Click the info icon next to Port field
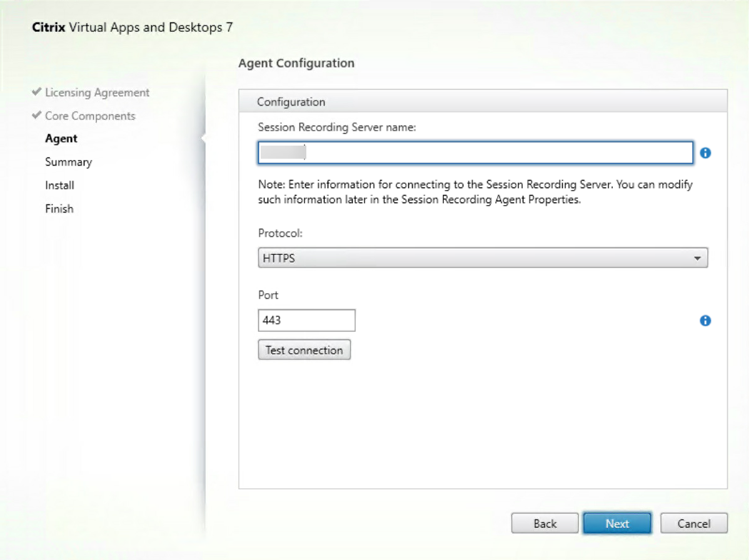 [x=705, y=320]
